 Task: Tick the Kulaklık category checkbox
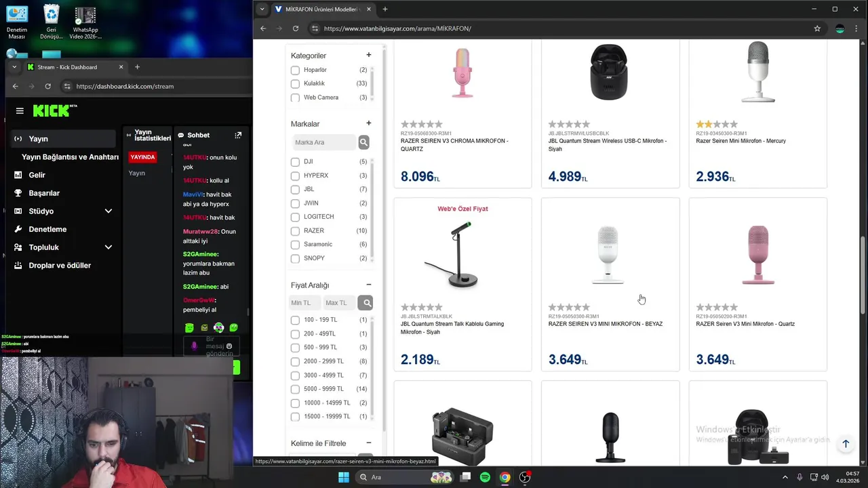pos(295,84)
